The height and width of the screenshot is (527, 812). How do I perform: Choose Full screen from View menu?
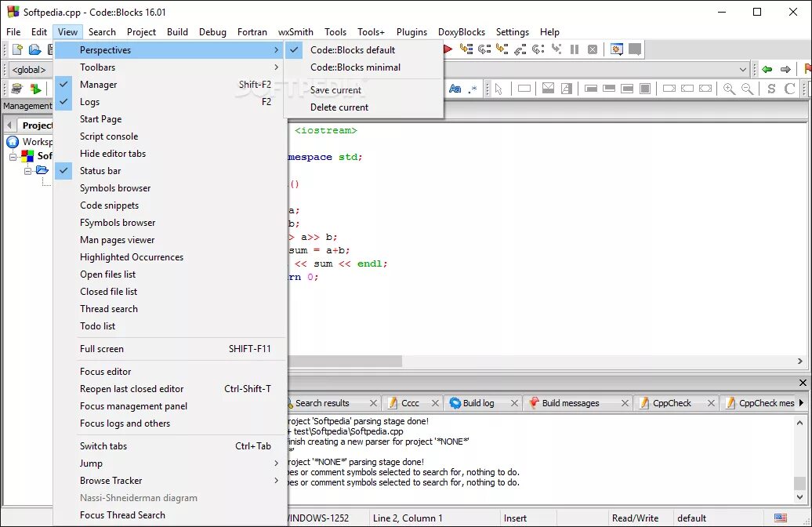(x=170, y=349)
